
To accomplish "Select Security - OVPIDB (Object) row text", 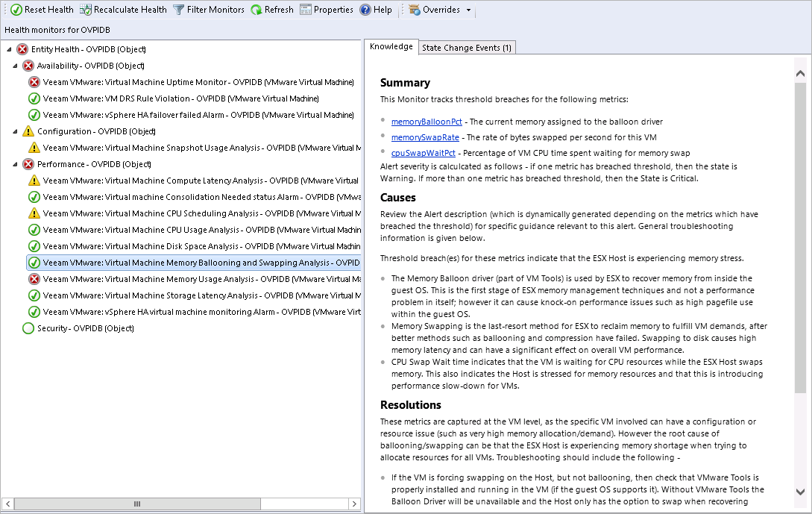I will [86, 328].
